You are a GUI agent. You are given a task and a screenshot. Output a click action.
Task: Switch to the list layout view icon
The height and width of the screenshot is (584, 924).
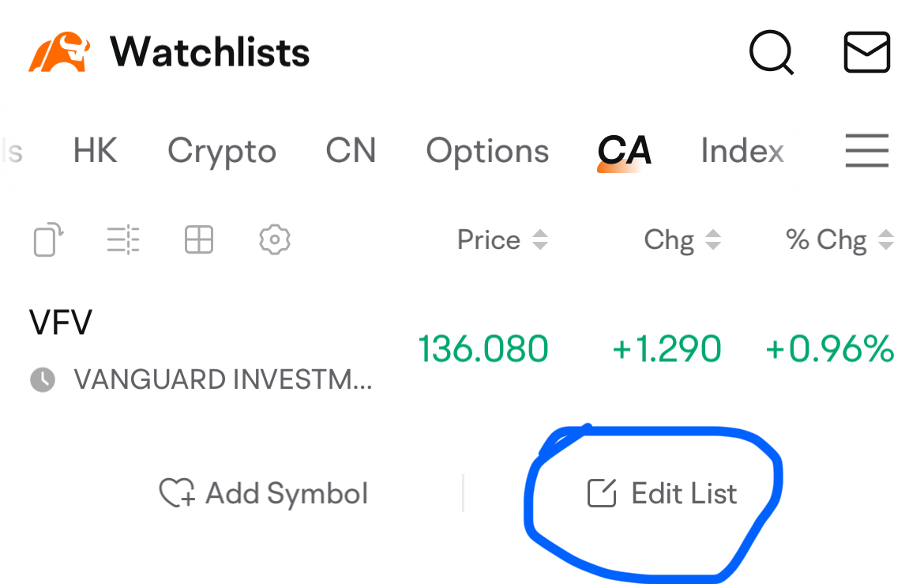(123, 240)
